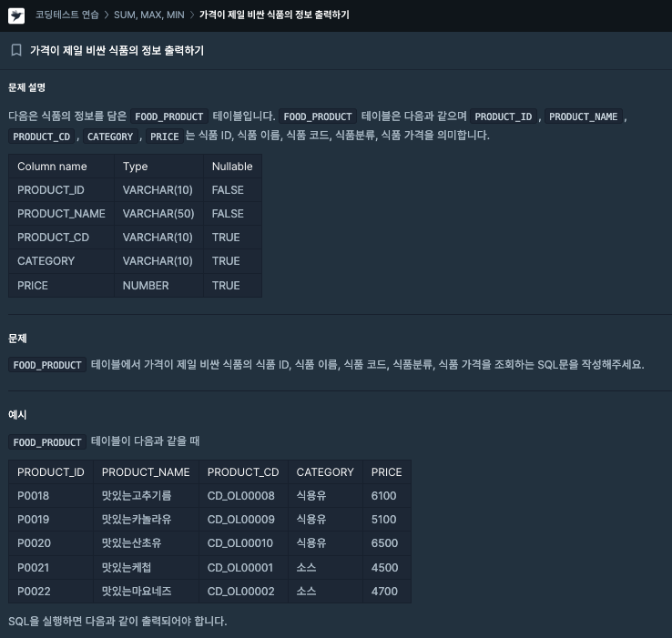
Task: Click the CD_OL00001 product code cell
Action: click(243, 567)
